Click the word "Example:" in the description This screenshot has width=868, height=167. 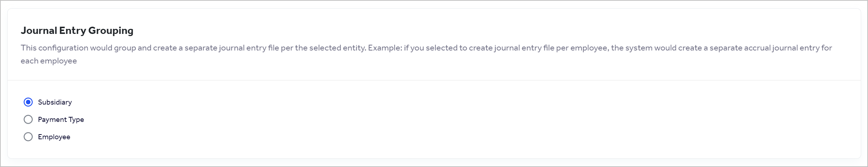385,48
